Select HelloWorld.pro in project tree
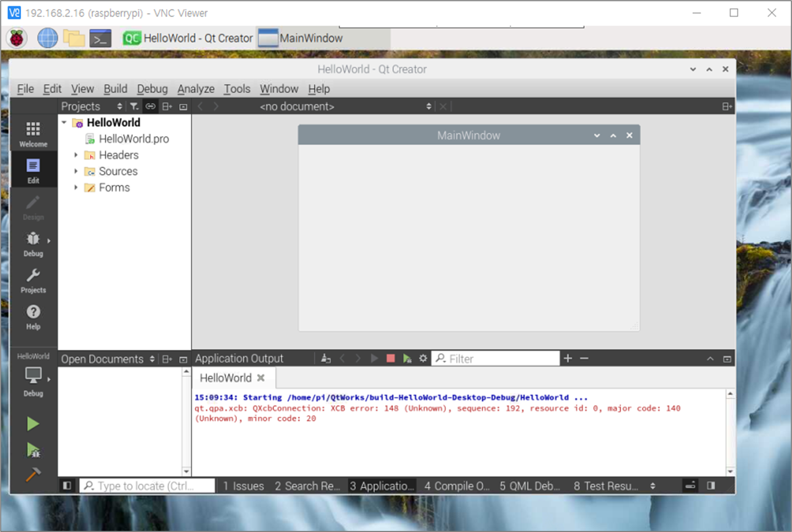Viewport: 792px width, 532px height. 133,139
